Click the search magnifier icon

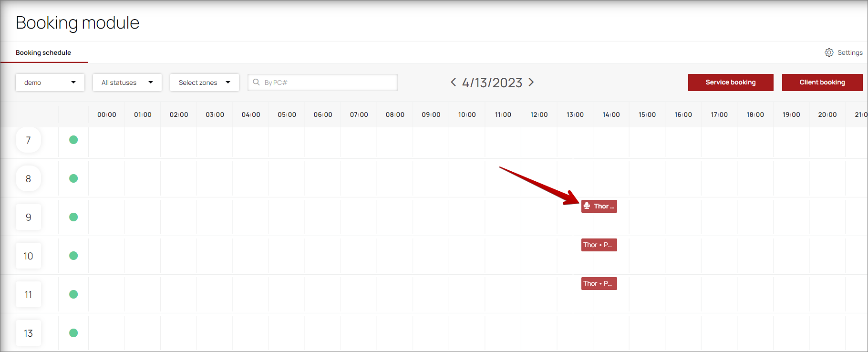pos(256,83)
